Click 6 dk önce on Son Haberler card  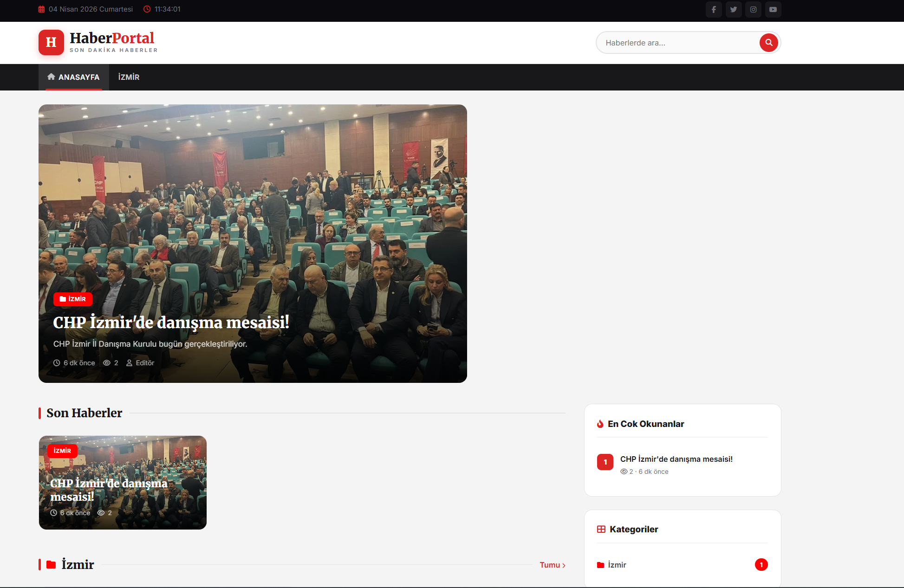point(75,513)
